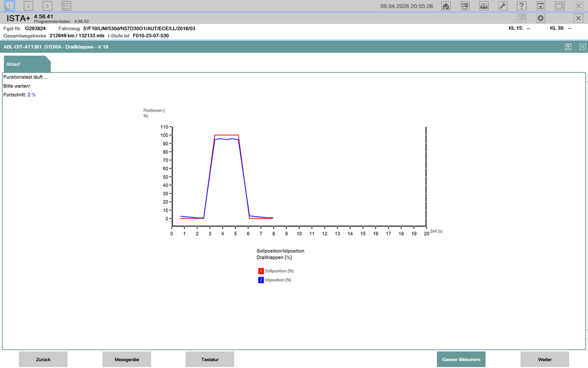Go to the ISTA home screen icon
The image size is (588, 368).
click(446, 6)
